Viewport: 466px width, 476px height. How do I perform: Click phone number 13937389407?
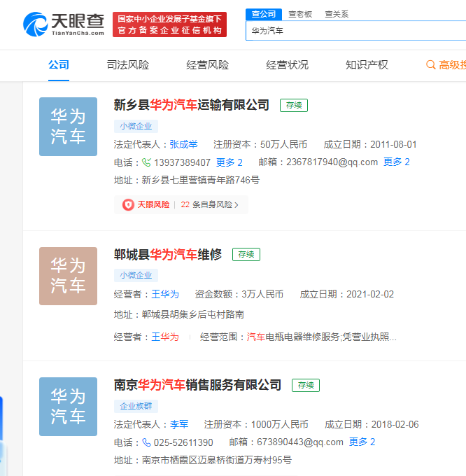click(182, 162)
